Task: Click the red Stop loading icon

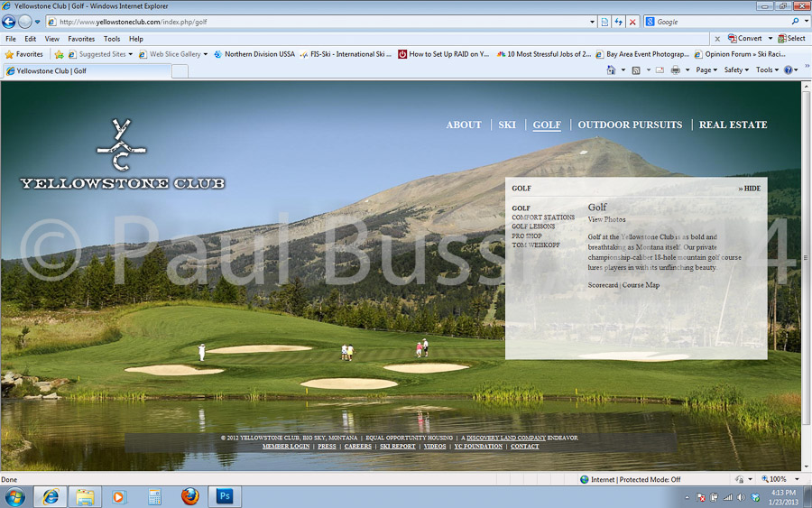Action: pyautogui.click(x=632, y=22)
